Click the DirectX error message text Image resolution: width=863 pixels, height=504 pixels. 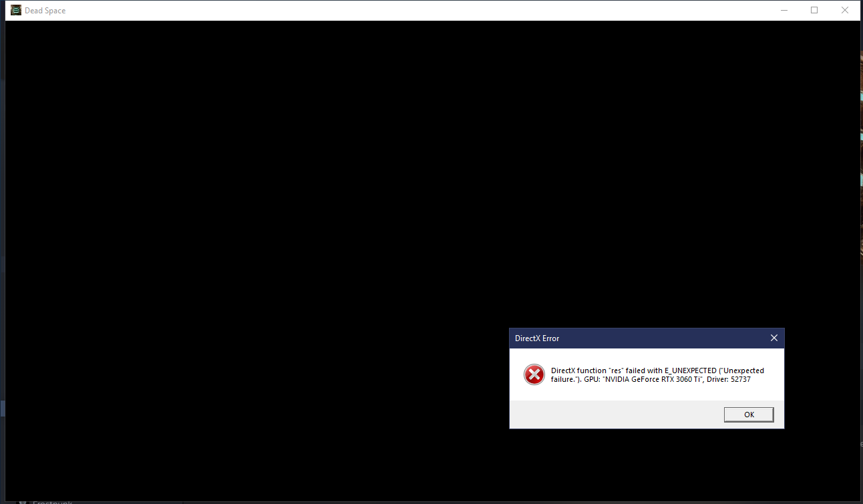tap(657, 374)
